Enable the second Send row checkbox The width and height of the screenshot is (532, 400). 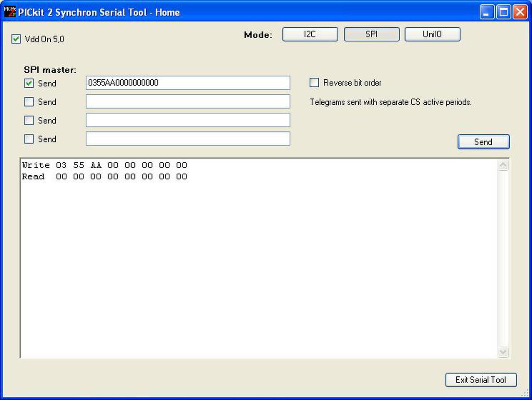pyautogui.click(x=29, y=102)
